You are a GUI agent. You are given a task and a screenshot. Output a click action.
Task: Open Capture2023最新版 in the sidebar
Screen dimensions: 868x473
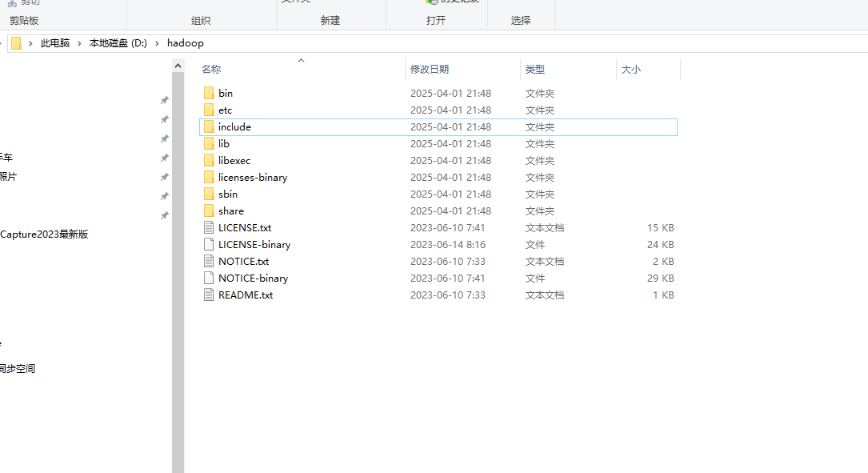44,234
